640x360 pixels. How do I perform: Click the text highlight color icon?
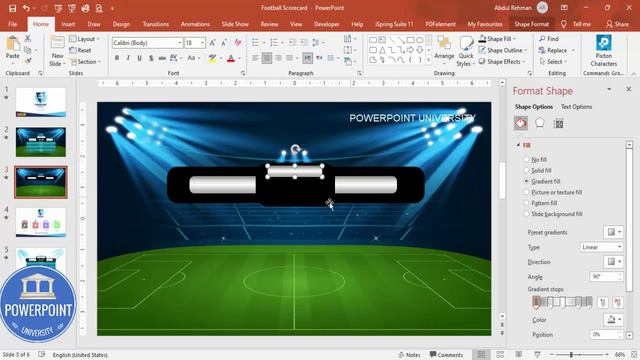click(x=212, y=58)
